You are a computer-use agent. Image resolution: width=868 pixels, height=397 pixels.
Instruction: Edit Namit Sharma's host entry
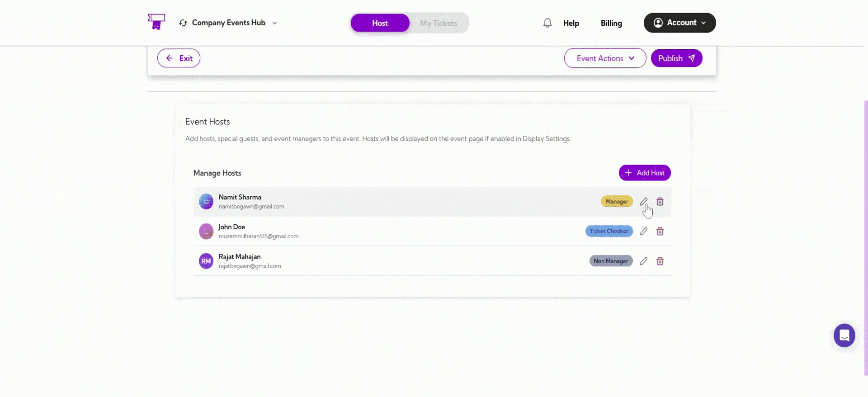(x=644, y=202)
